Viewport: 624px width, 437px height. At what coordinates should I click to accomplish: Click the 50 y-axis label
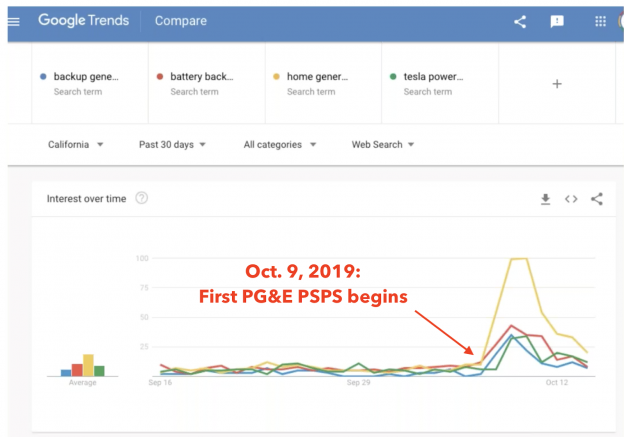coord(144,317)
